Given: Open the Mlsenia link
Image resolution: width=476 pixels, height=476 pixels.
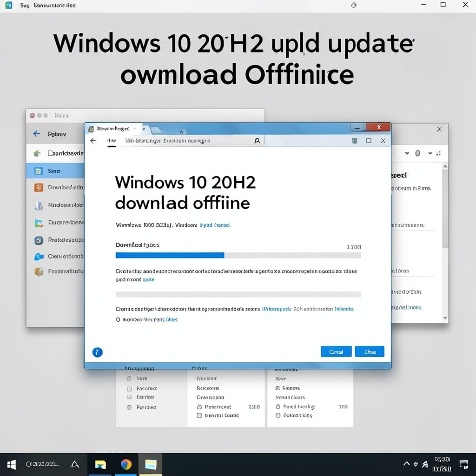Looking at the screenshot, I should 344,309.
